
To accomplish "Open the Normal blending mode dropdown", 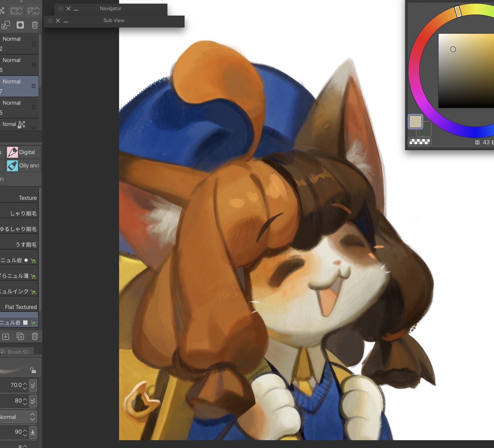I will pyautogui.click(x=18, y=417).
